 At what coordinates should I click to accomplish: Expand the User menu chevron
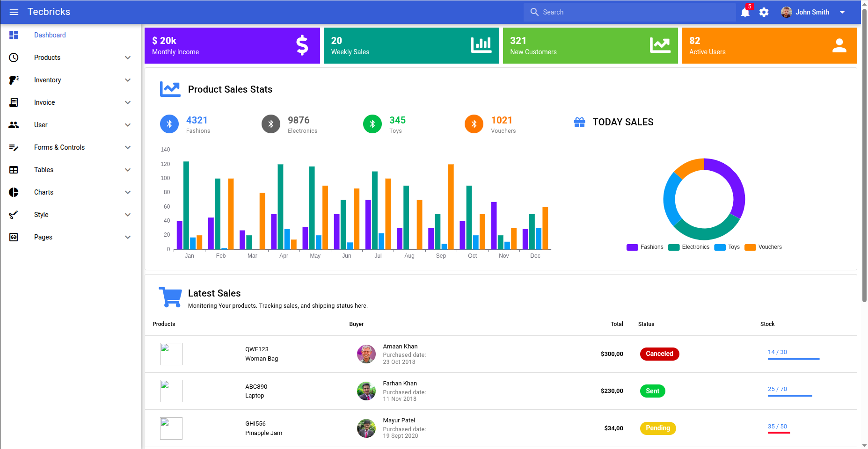[128, 125]
